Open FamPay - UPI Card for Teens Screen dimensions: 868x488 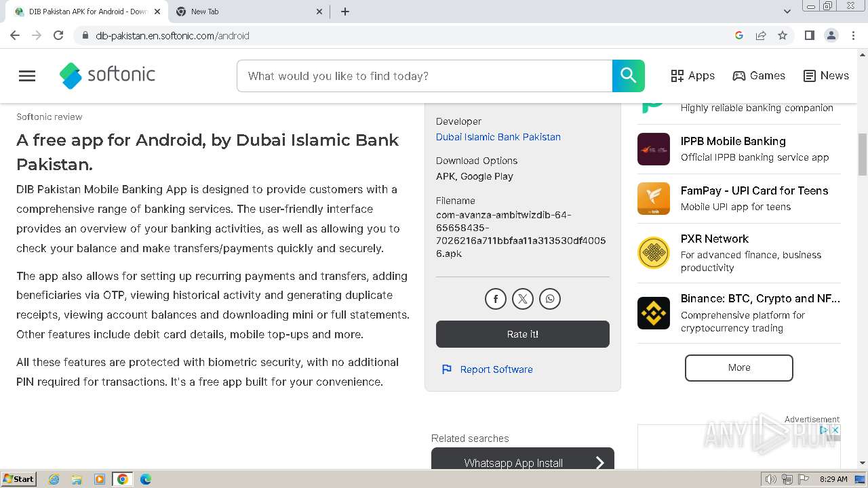pyautogui.click(x=755, y=190)
